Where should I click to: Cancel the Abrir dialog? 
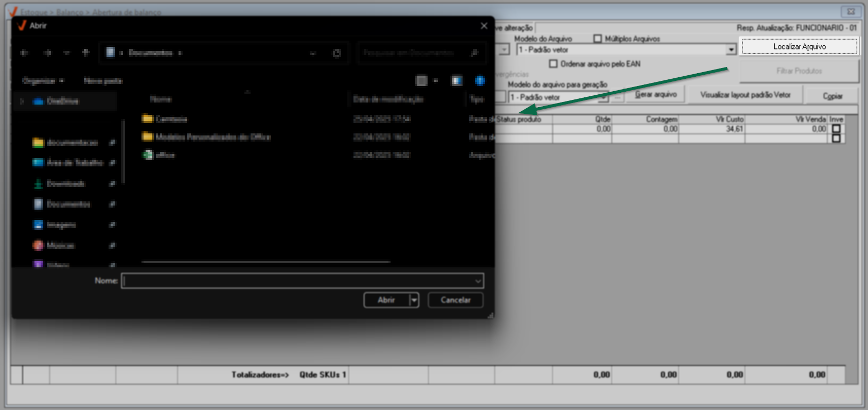[x=455, y=300]
